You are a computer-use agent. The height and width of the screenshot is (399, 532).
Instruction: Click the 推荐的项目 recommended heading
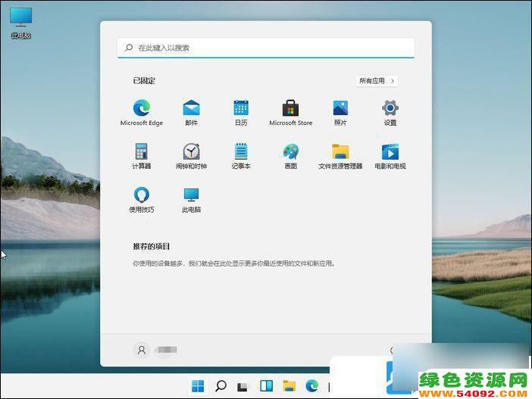point(152,247)
